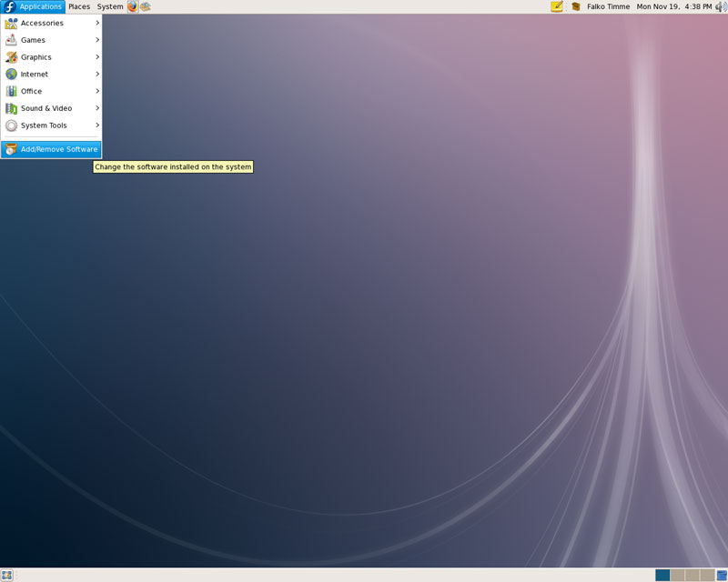Click the Games category icon
The width and height of the screenshot is (728, 582).
coord(11,40)
